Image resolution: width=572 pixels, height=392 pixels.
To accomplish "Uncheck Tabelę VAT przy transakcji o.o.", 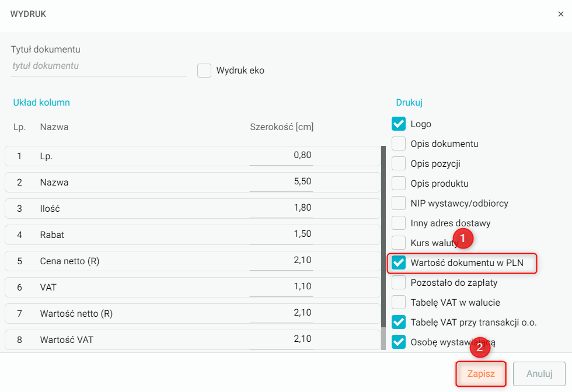I will coord(399,322).
